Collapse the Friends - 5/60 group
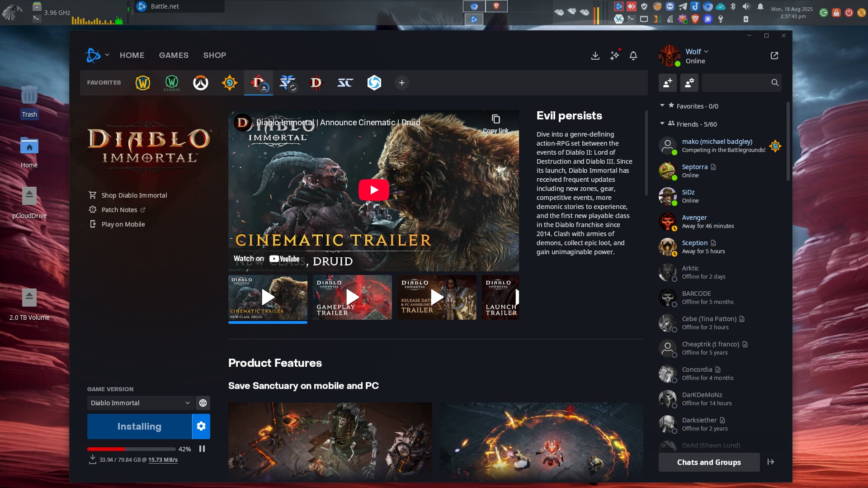The height and width of the screenshot is (488, 868). point(662,123)
